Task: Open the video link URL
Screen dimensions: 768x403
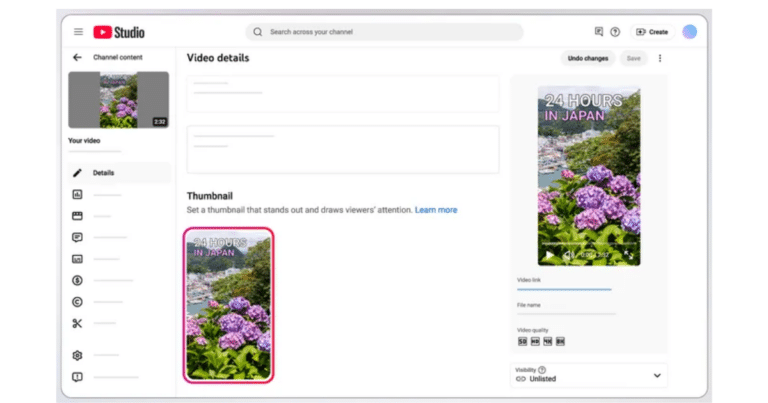Action: click(564, 289)
